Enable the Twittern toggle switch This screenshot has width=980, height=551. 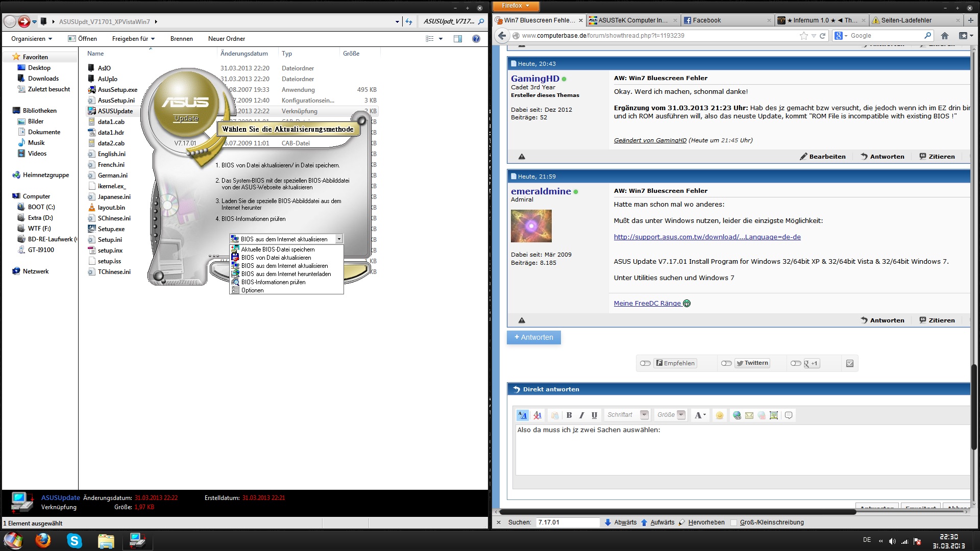(726, 363)
